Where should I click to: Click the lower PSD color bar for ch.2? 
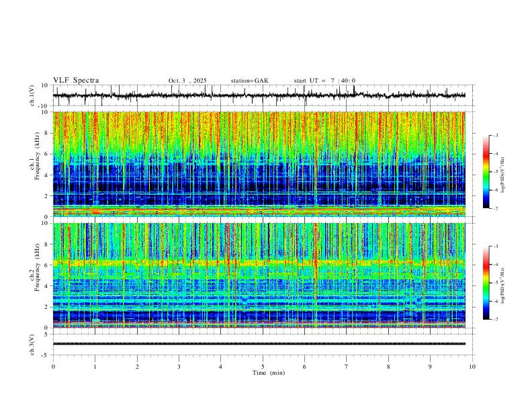click(x=486, y=283)
